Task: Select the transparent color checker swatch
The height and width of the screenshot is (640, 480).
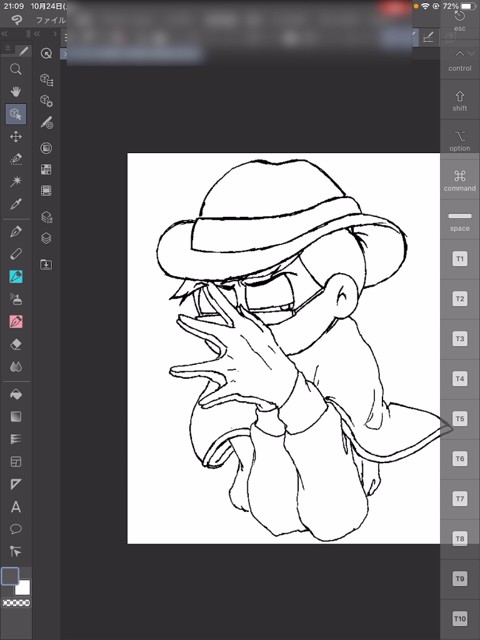Action: 16,603
